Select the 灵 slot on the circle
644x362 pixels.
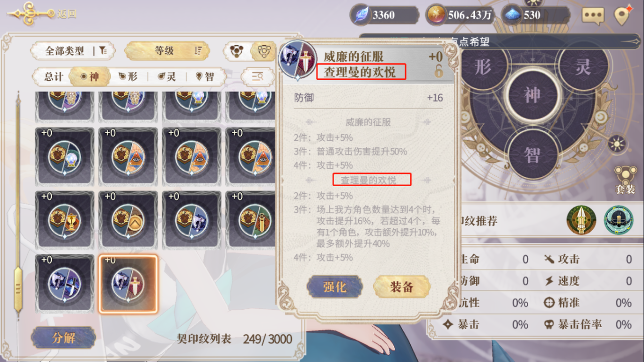click(583, 68)
